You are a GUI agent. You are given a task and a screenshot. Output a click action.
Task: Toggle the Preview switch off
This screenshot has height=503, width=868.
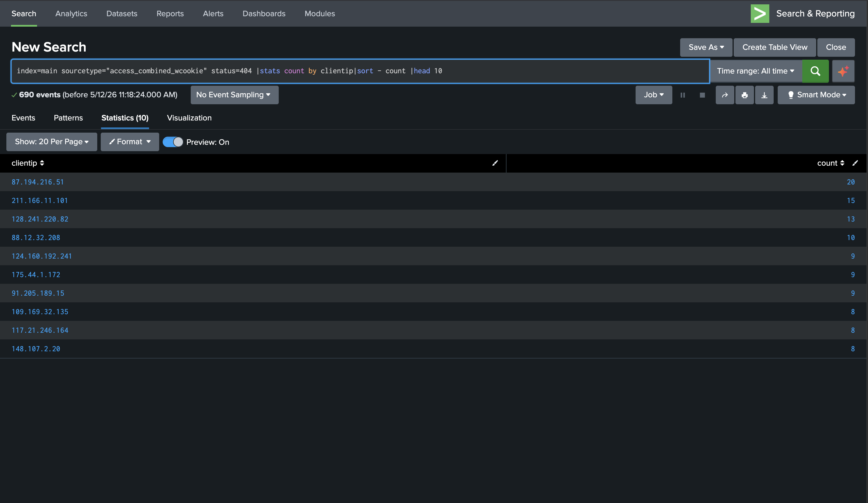coord(173,142)
